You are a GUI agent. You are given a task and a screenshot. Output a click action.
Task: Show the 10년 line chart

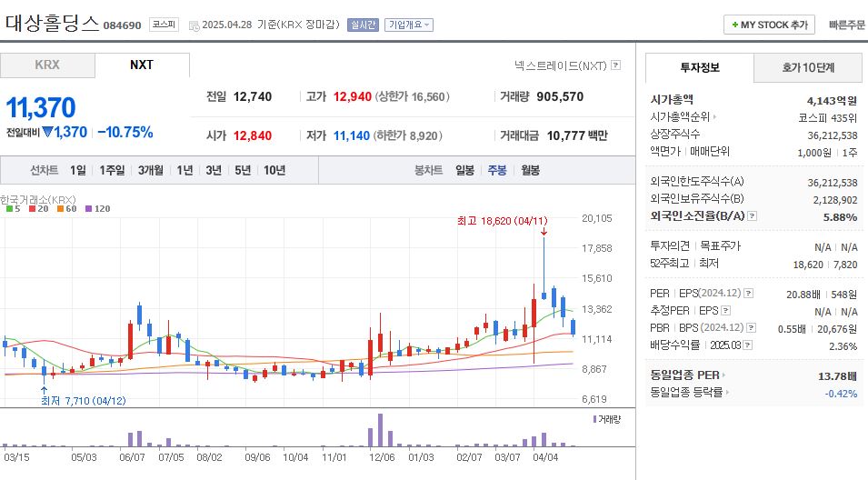coord(274,171)
